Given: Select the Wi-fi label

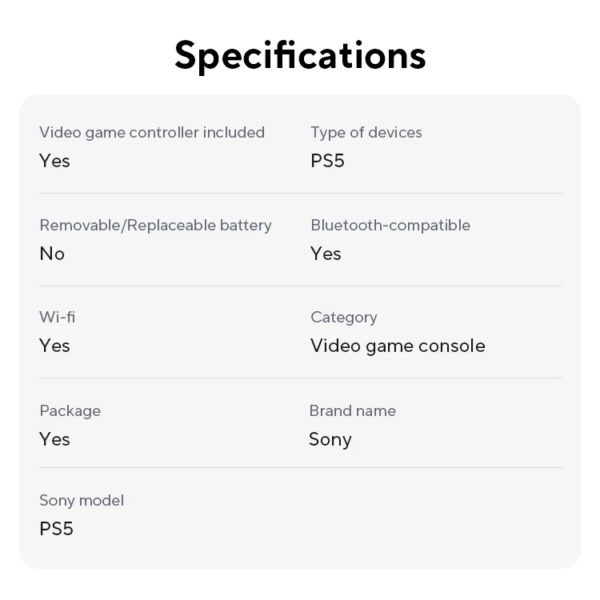Looking at the screenshot, I should (57, 317).
